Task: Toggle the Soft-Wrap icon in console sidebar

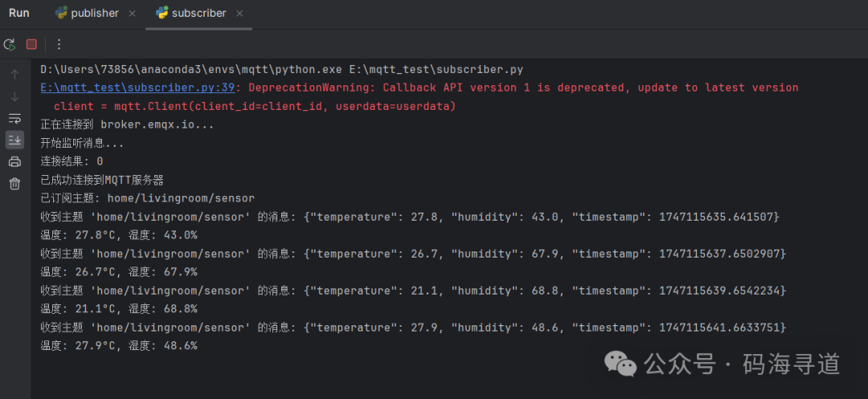Action: click(x=15, y=118)
